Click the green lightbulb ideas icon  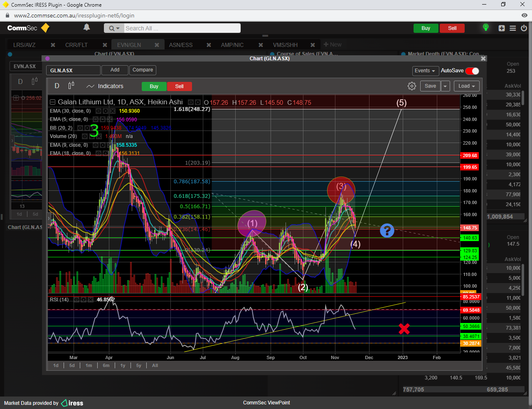pos(485,27)
